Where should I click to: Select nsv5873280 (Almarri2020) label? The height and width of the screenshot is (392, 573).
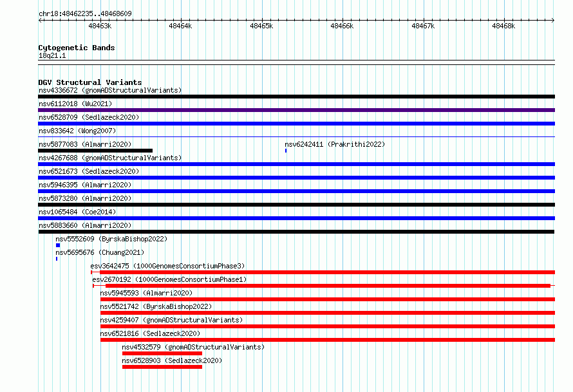coord(85,198)
